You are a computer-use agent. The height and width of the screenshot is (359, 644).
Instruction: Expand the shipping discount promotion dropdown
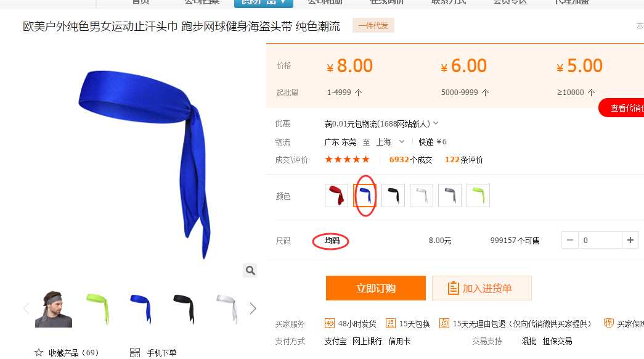point(436,123)
